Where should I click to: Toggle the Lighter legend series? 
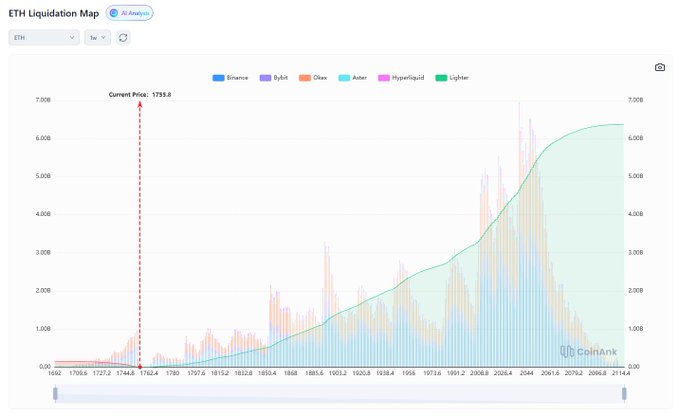pos(452,77)
